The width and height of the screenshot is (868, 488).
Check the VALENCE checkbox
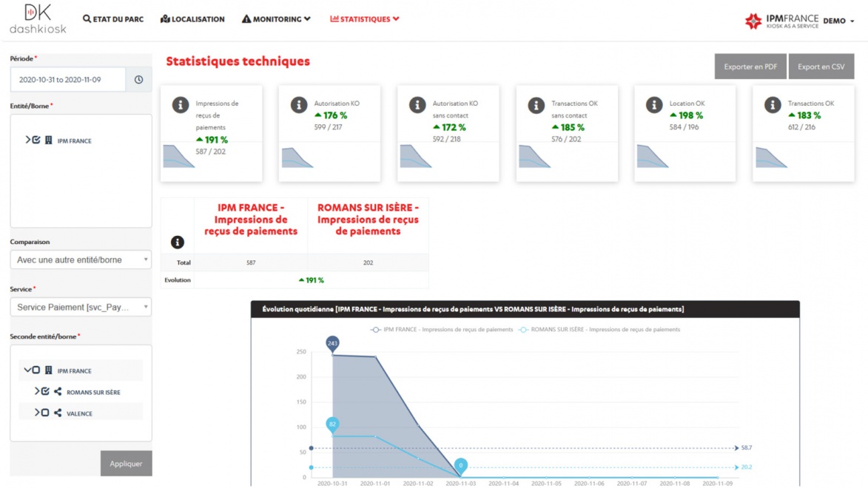point(45,413)
